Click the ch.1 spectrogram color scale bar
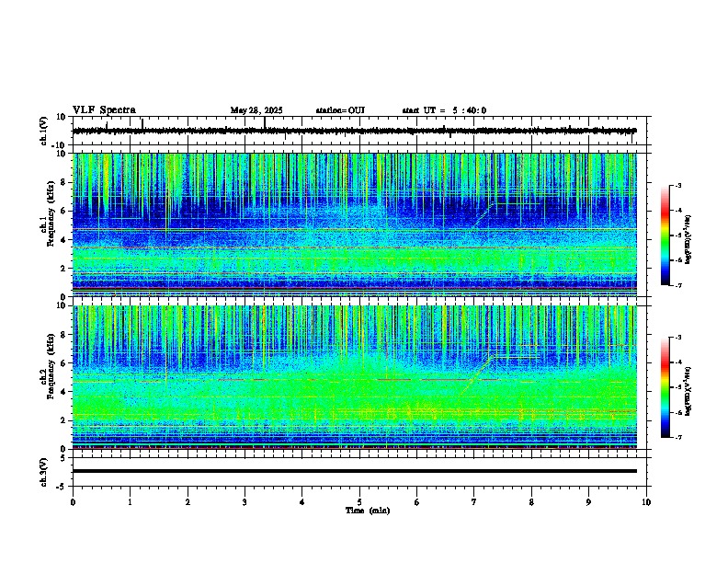 665,236
